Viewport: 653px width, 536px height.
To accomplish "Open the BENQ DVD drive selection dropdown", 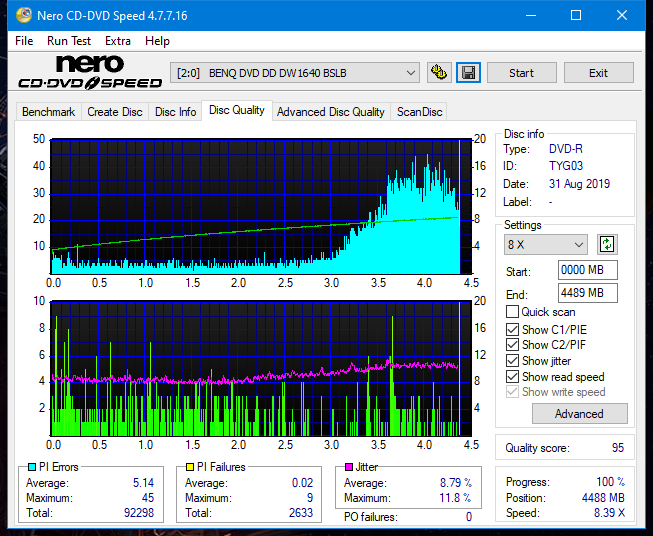I will coord(295,73).
